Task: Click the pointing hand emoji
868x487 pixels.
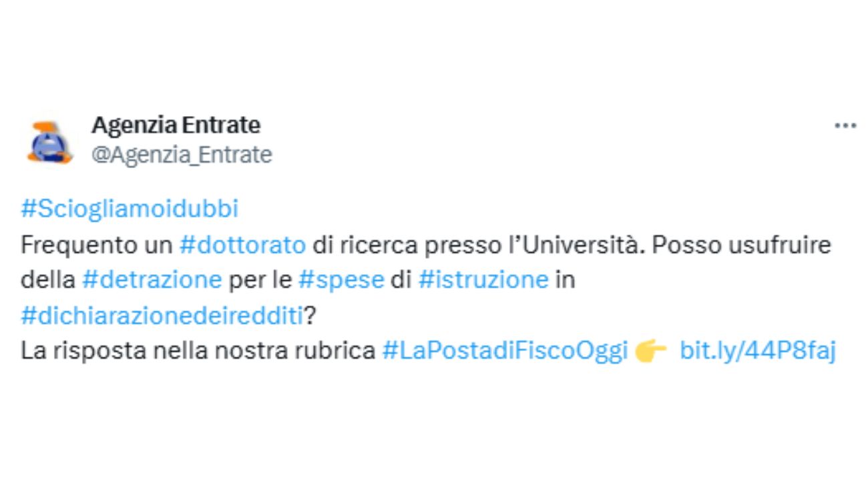Action: coord(651,351)
